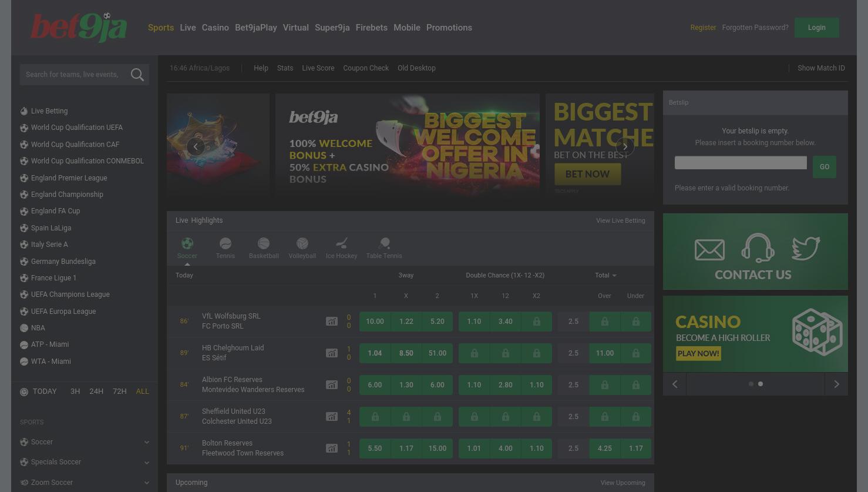Click the envelope email icon in Contact Us
This screenshot has height=492, width=868.
[709, 249]
